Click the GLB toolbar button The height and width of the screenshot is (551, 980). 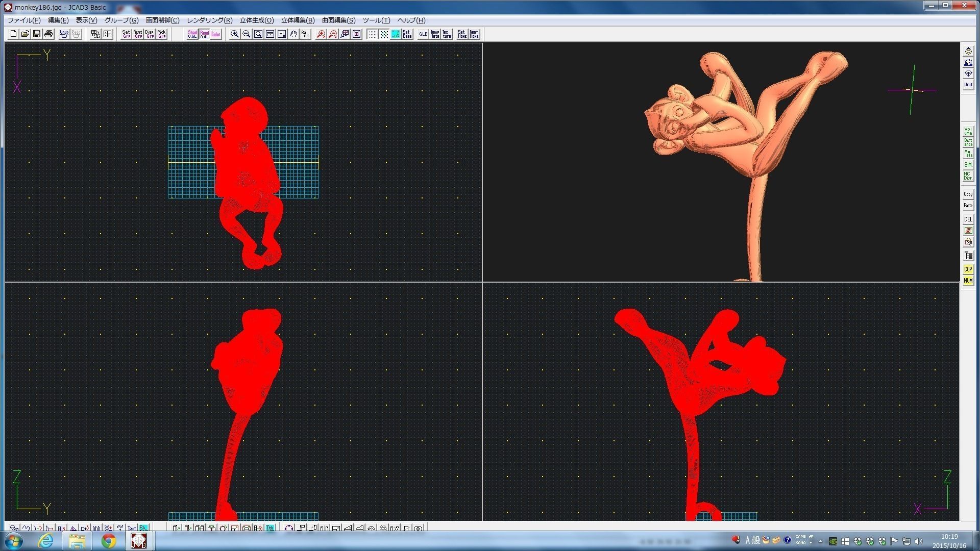[x=423, y=34]
